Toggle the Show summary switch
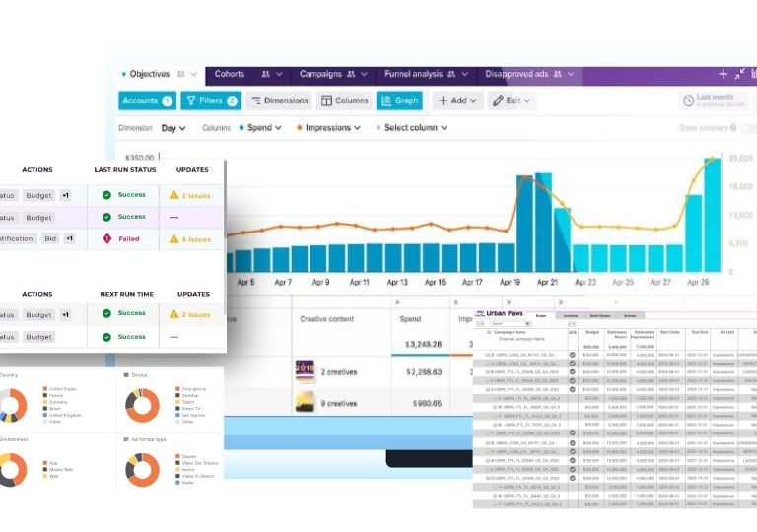Screen dimensions: 757x532 (x=749, y=128)
